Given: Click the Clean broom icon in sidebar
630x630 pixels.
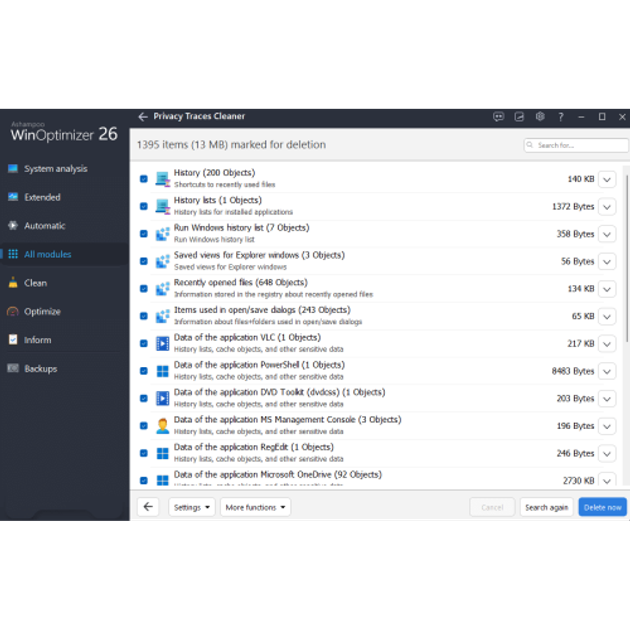Looking at the screenshot, I should pos(13,282).
